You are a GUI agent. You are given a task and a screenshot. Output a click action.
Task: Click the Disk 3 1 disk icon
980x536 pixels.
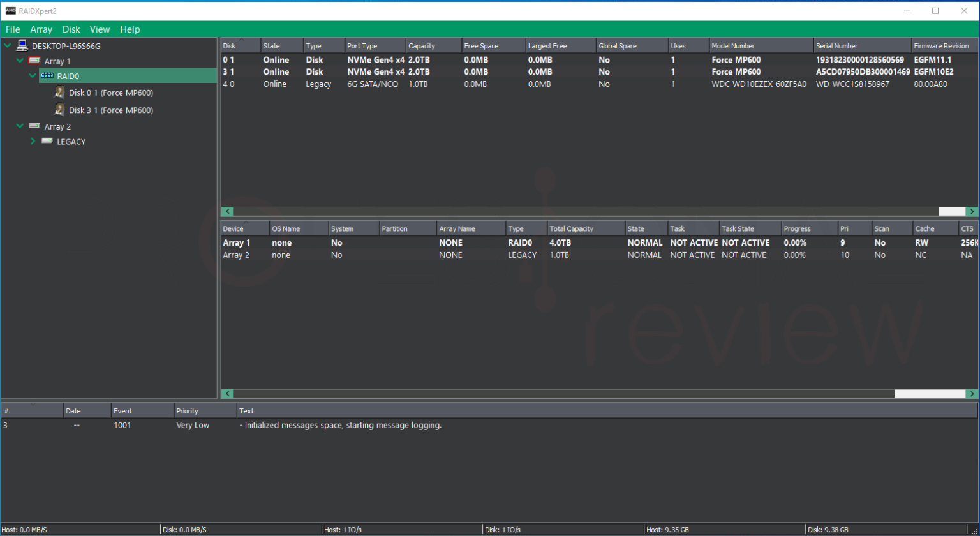click(60, 110)
